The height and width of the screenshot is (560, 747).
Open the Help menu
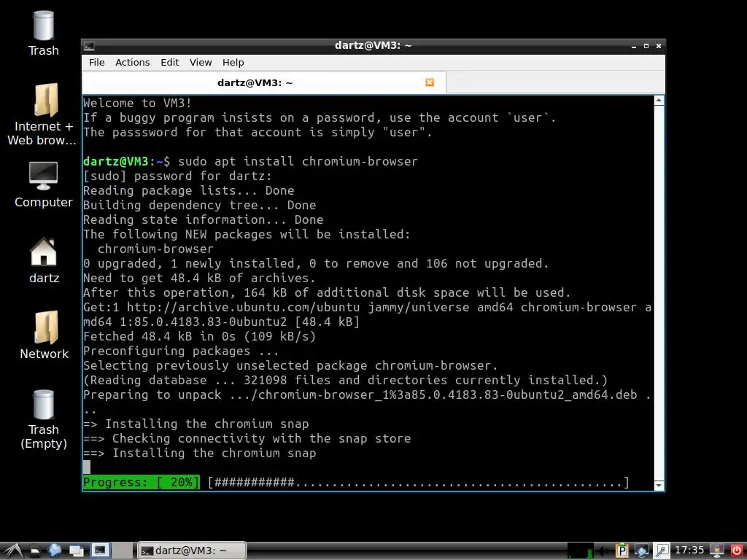click(233, 63)
